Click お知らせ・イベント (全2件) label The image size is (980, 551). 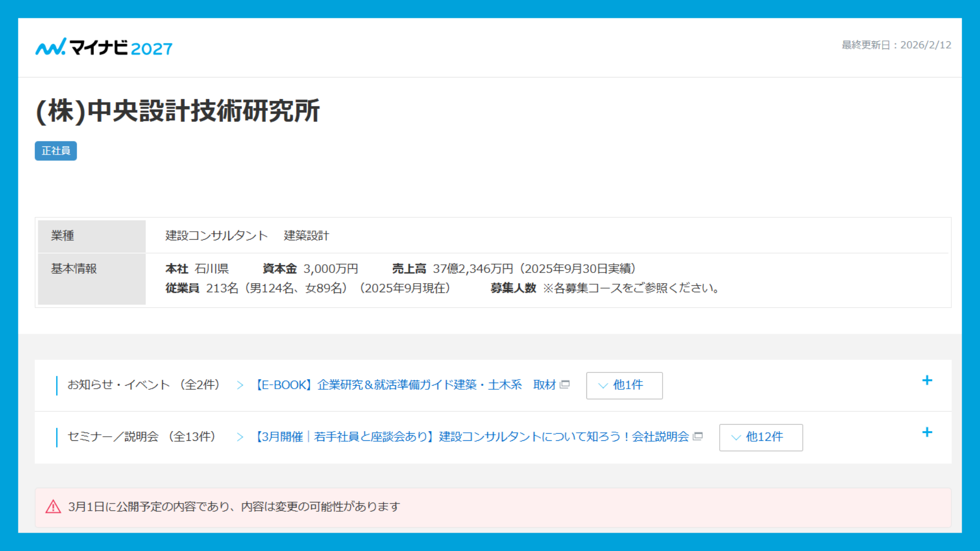pyautogui.click(x=143, y=385)
